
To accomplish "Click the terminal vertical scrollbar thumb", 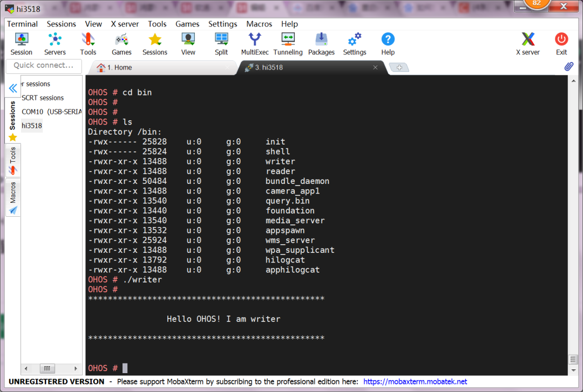I will pyautogui.click(x=573, y=359).
